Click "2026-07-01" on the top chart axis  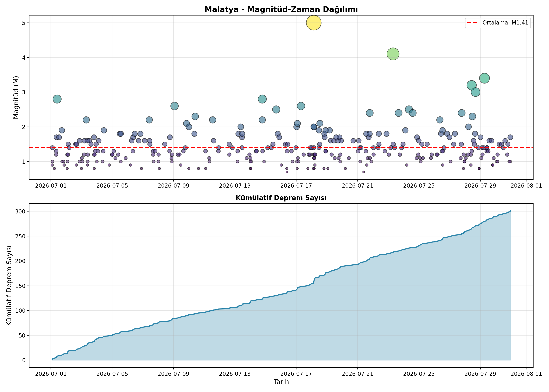tap(51, 186)
